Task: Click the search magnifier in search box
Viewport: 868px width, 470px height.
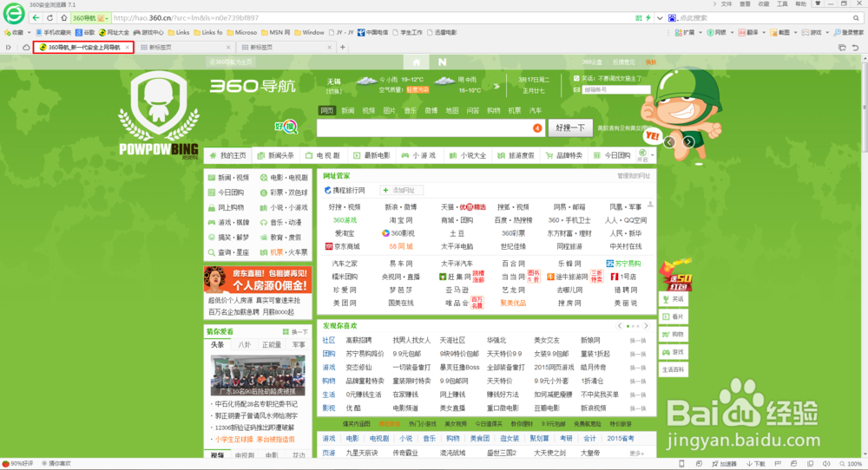Action: [856, 18]
